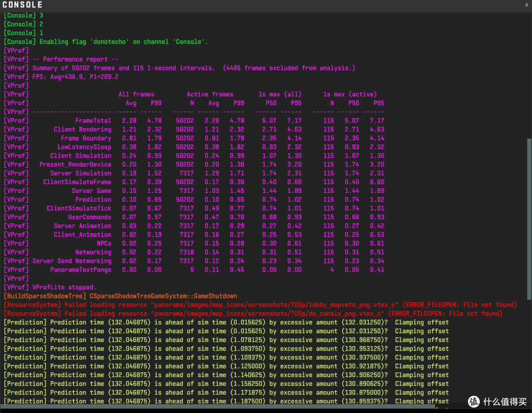Select the 'Summary of 50202 frames' line
The image size is (532, 413).
coord(179,68)
